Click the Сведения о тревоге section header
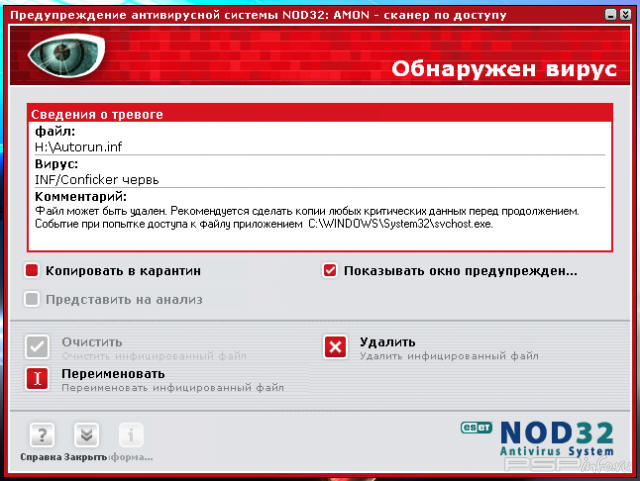The image size is (640, 481). pos(97,115)
